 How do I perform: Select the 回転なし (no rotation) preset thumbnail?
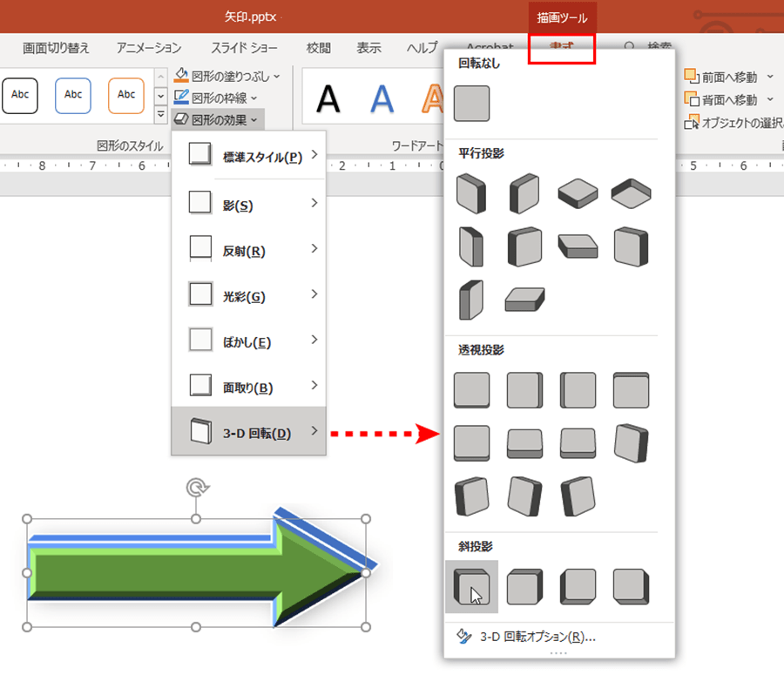471,104
